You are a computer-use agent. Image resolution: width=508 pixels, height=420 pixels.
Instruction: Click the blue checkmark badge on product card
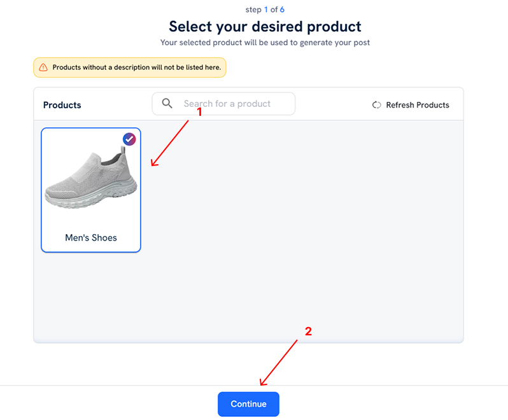129,139
